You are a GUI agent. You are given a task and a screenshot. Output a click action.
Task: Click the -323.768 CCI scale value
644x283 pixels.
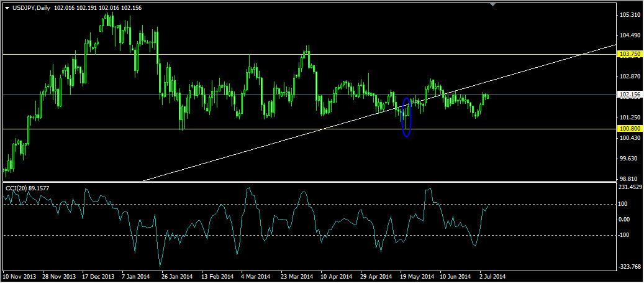630,267
